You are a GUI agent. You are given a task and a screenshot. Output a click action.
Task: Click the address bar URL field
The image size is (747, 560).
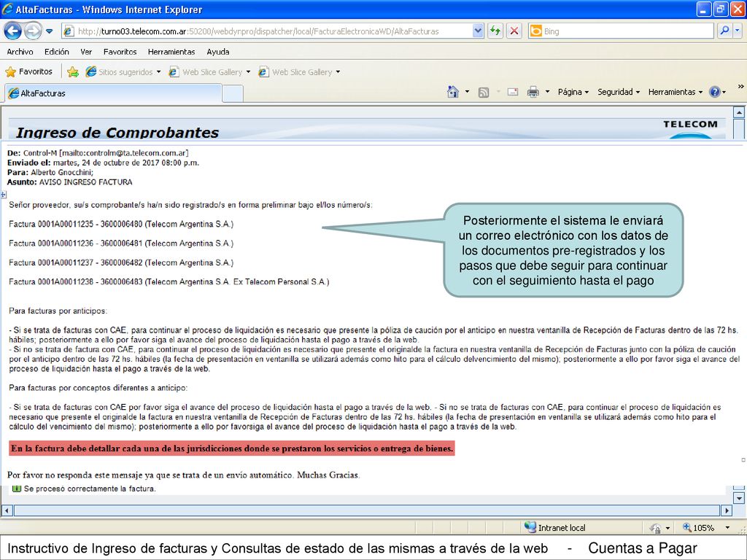pos(268,31)
